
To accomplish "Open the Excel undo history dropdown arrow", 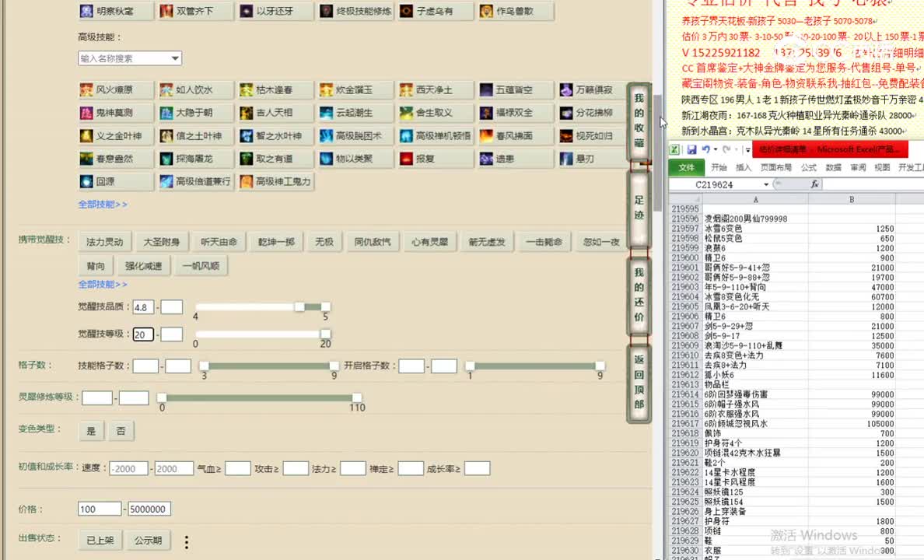I will tap(715, 150).
